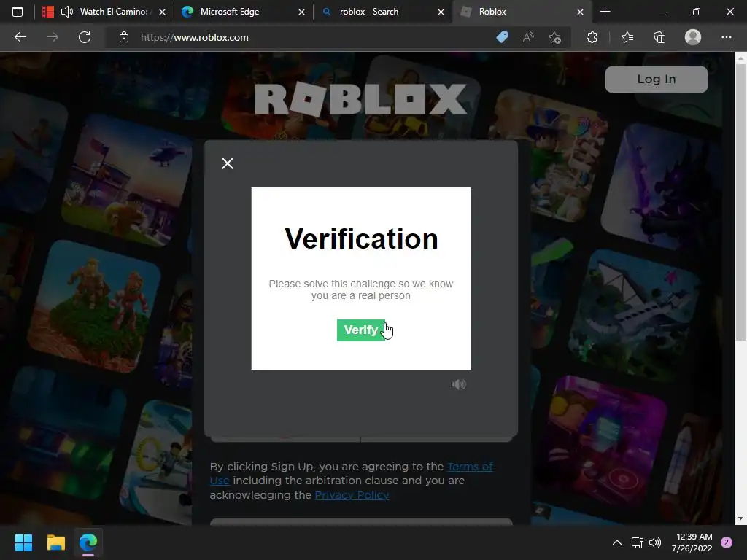Open network status tray icon
Viewport: 747px width, 560px height.
(637, 542)
